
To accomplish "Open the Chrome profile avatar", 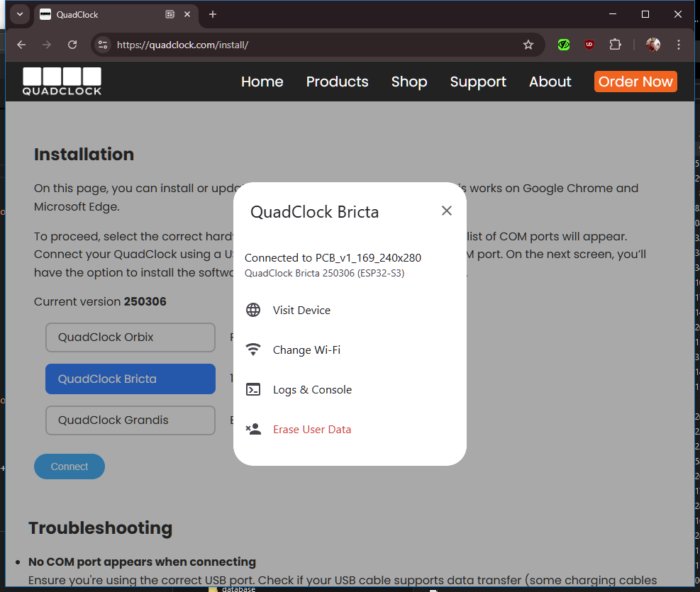I will 653,45.
